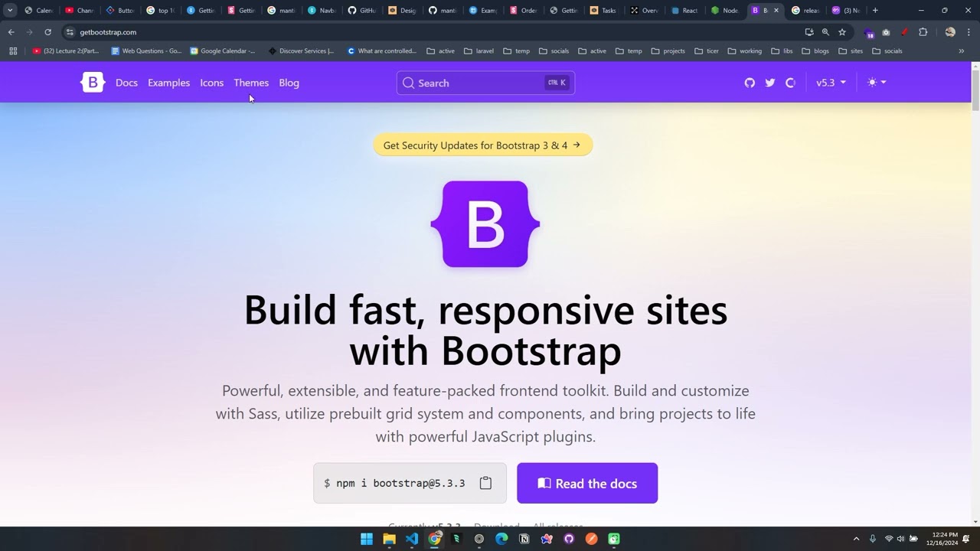Switch to the Calendar browser tab
The height and width of the screenshot is (551, 980).
(38, 11)
